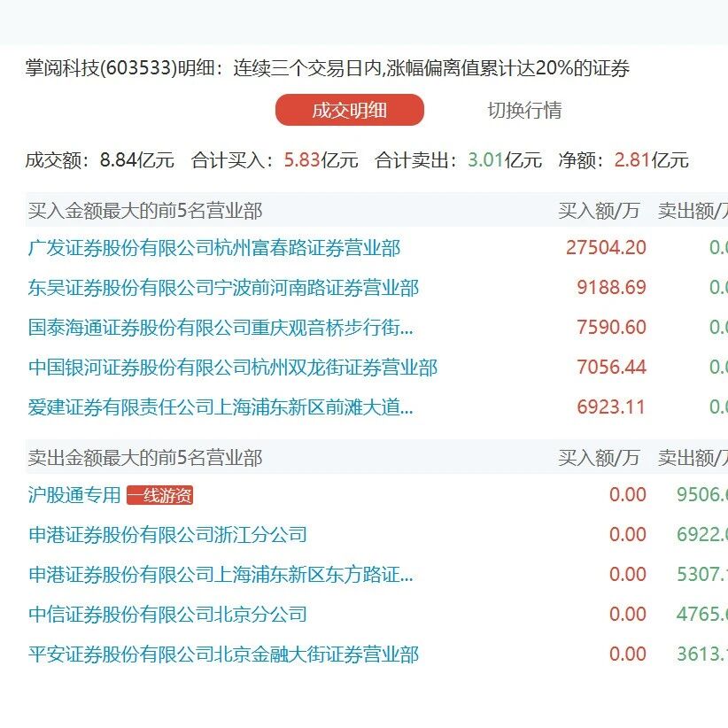Click the buy amount 7590.60

pyautogui.click(x=611, y=328)
